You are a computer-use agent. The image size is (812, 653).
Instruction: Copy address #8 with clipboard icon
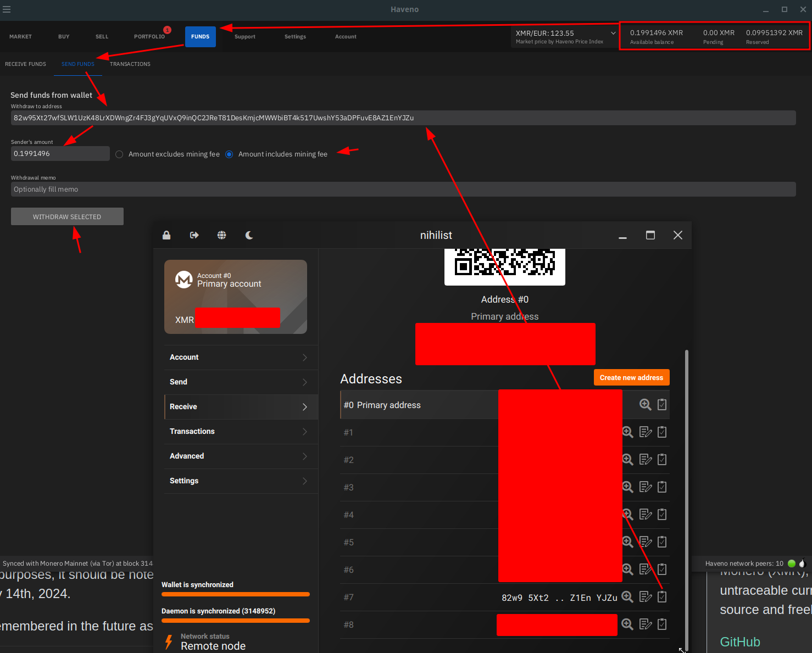[662, 624]
